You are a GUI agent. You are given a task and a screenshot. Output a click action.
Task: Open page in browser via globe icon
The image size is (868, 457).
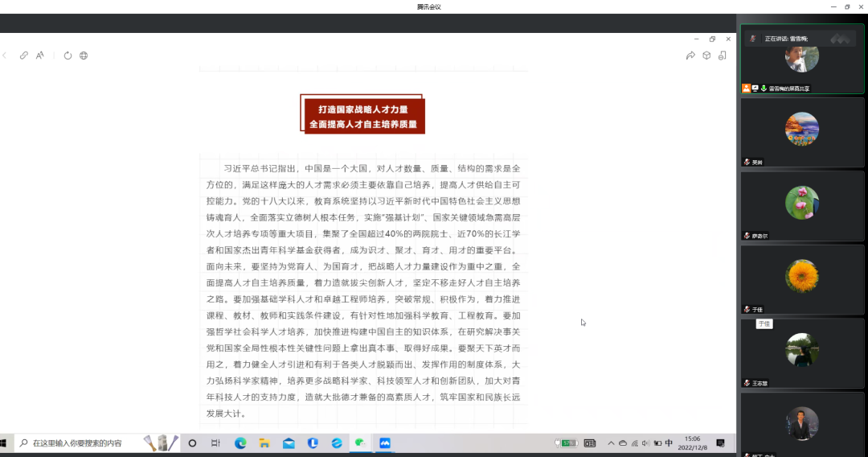coord(84,56)
